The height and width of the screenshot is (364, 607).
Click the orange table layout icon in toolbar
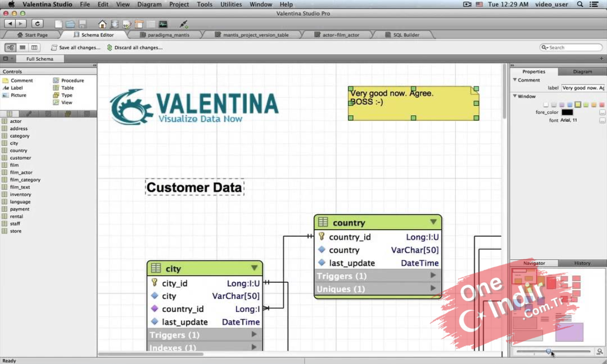pyautogui.click(x=139, y=24)
